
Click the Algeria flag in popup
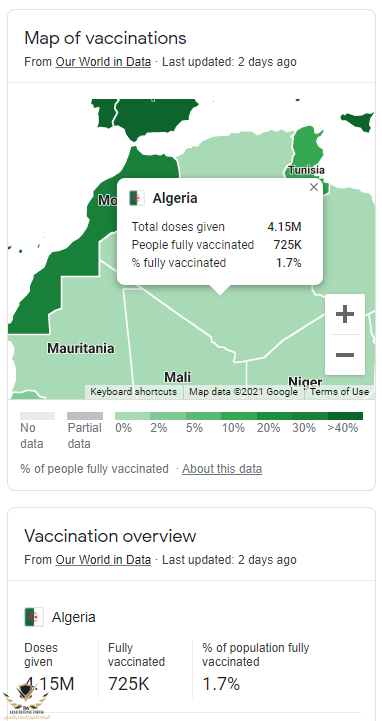(x=137, y=198)
